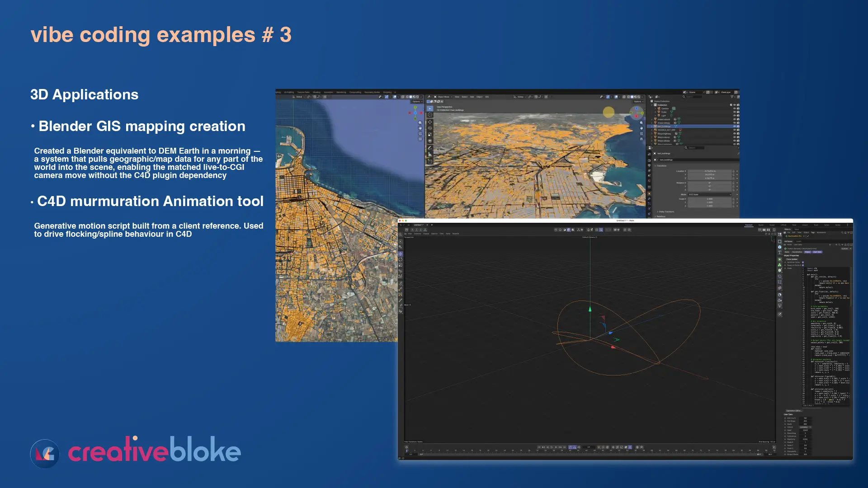Hide the Cube object in Blender's outliner
The image size is (868, 488).
(734, 112)
